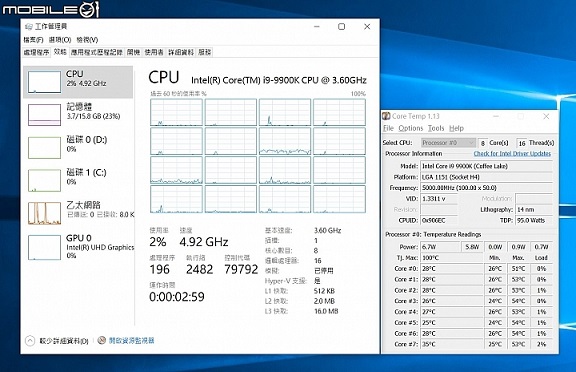Open Disk 0 (D:) performance graph

[x=44, y=148]
